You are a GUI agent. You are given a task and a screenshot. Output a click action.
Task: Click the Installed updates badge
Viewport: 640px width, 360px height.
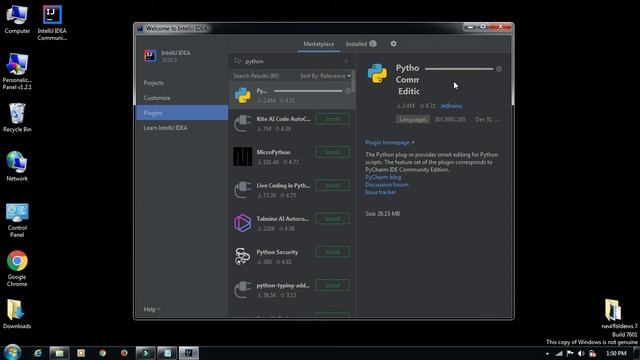point(373,44)
